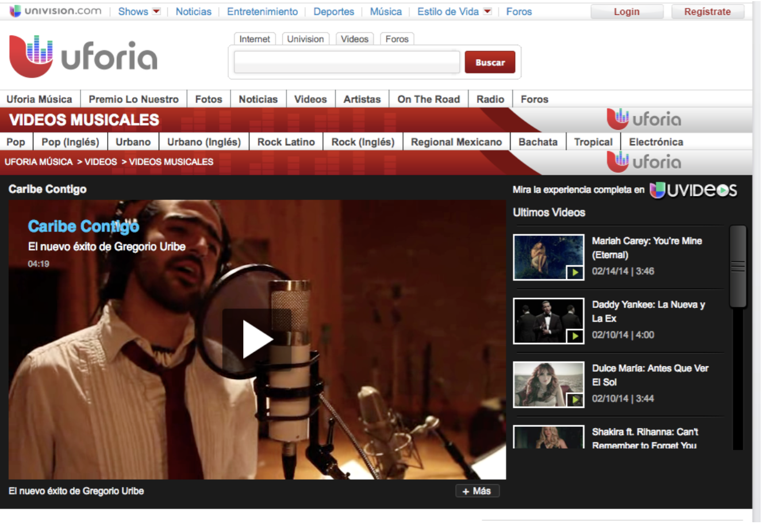This screenshot has height=532, width=768.
Task: Click VIDEOS breadcrumb link
Action: (x=101, y=162)
